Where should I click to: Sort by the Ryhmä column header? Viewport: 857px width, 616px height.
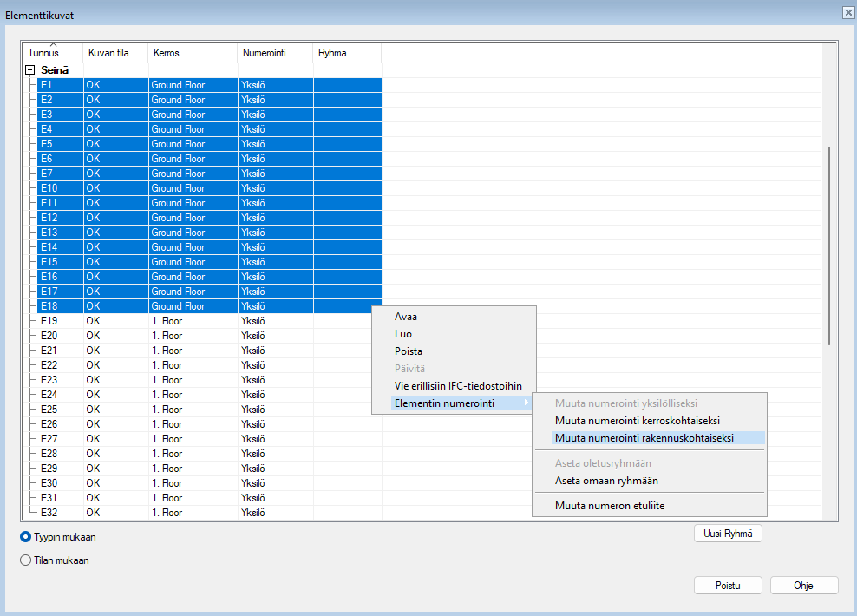click(x=347, y=52)
